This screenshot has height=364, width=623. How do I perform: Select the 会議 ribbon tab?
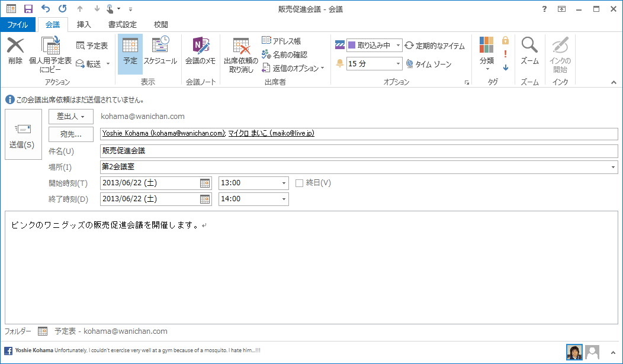pyautogui.click(x=53, y=25)
